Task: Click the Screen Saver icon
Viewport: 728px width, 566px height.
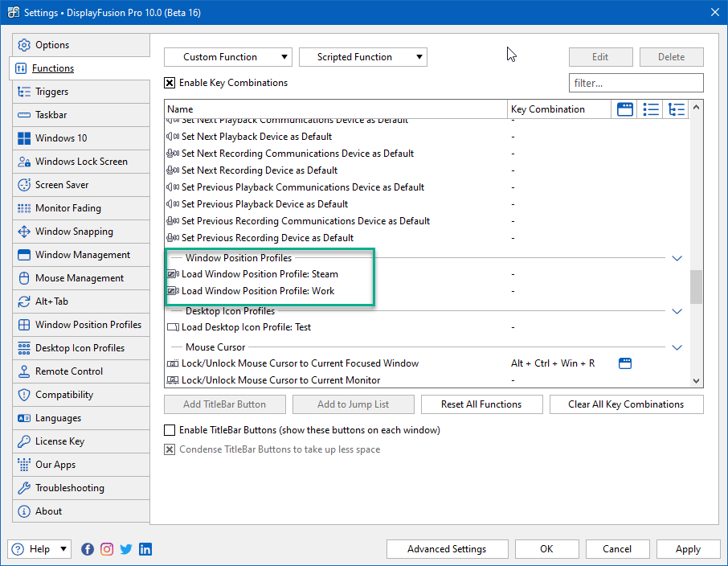Action: tap(24, 185)
